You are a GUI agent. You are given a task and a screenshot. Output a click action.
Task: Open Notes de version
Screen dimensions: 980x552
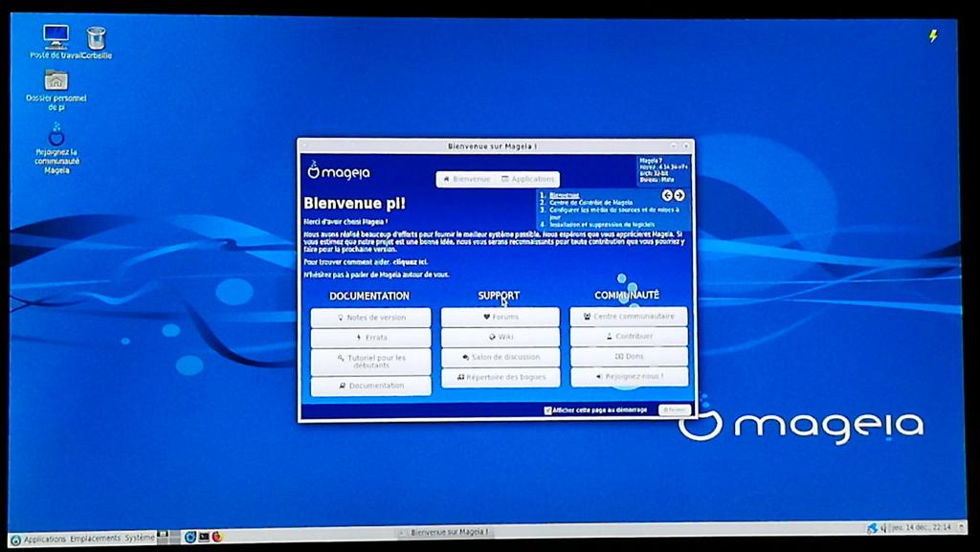point(370,318)
